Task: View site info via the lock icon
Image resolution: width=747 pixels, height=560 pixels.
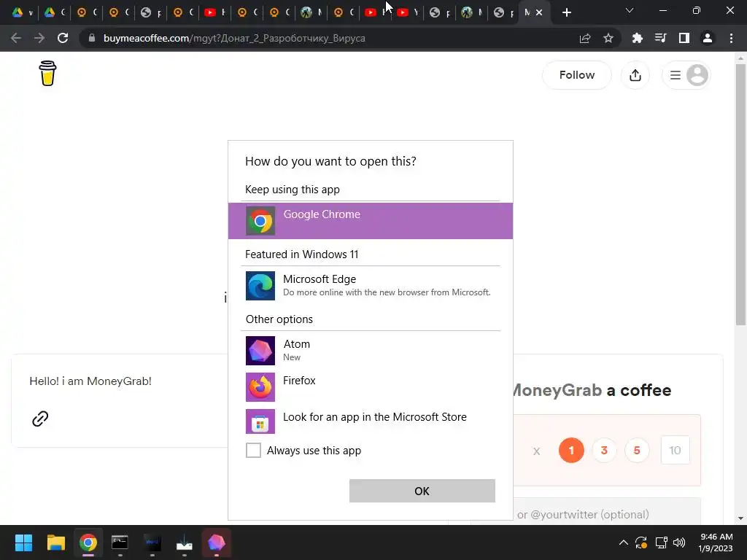Action: coord(92,38)
